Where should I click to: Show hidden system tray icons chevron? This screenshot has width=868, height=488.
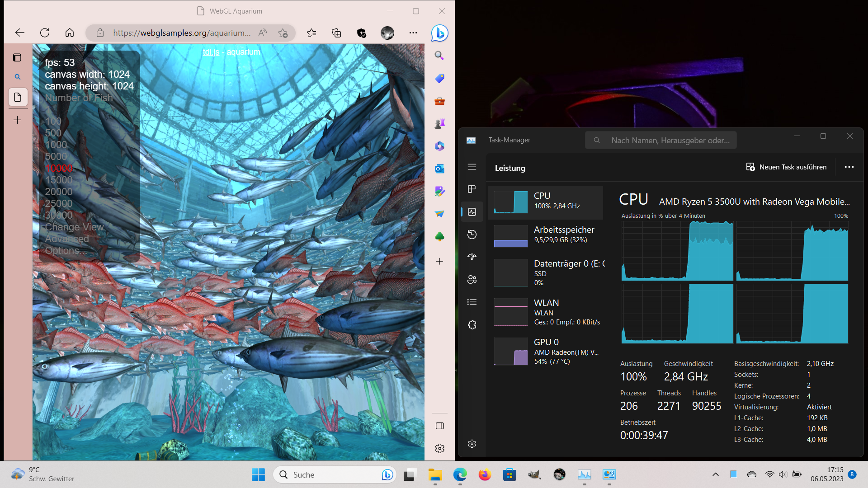(715, 474)
